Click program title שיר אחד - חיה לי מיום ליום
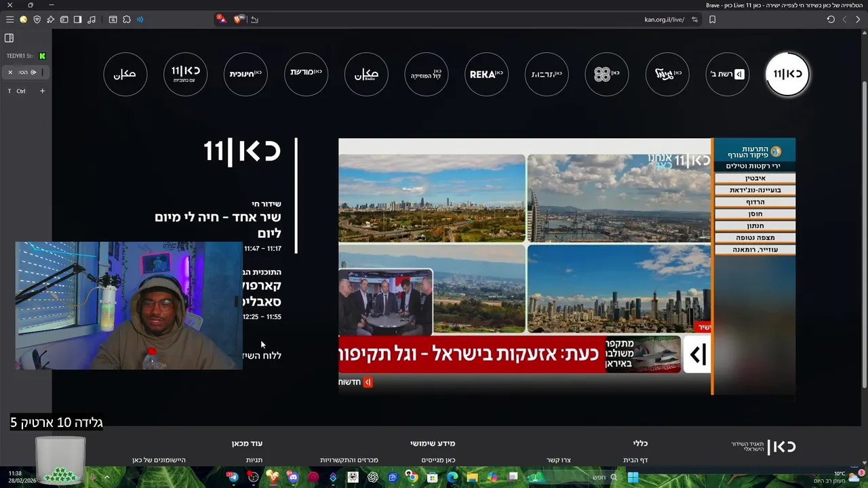Screen dimensions: 868x488 (218, 225)
